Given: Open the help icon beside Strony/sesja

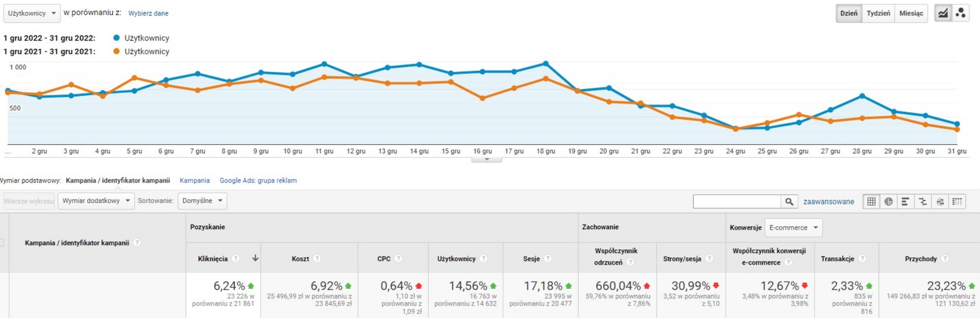Looking at the screenshot, I should point(709,259).
